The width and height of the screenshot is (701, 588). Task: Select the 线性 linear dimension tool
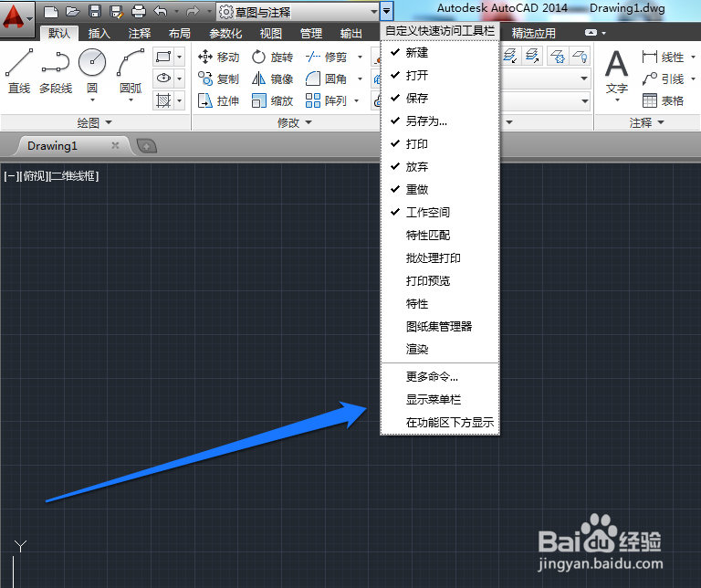click(x=663, y=58)
